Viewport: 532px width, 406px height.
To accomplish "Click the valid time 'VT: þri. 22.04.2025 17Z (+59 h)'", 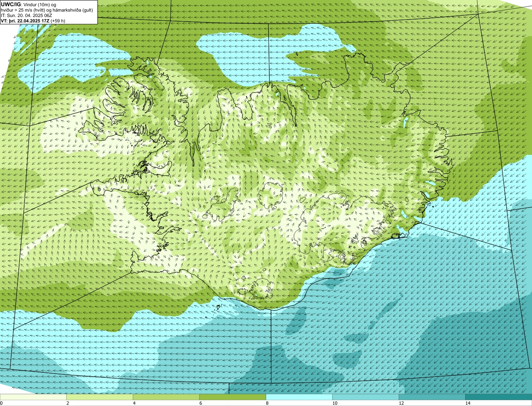I will (x=33, y=20).
